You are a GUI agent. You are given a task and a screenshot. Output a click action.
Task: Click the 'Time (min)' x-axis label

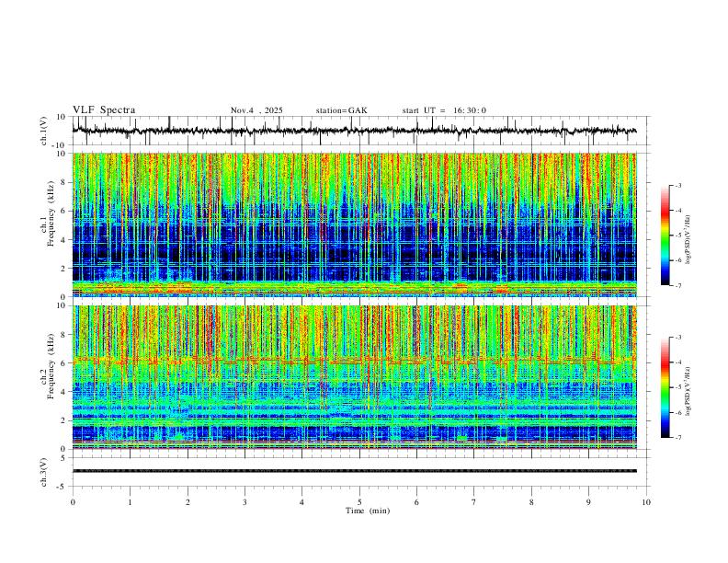[368, 511]
